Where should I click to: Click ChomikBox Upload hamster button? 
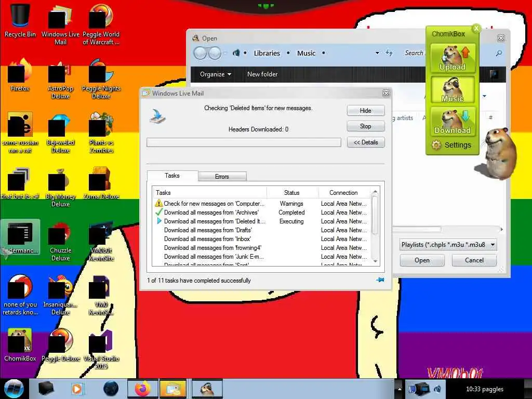pyautogui.click(x=453, y=58)
